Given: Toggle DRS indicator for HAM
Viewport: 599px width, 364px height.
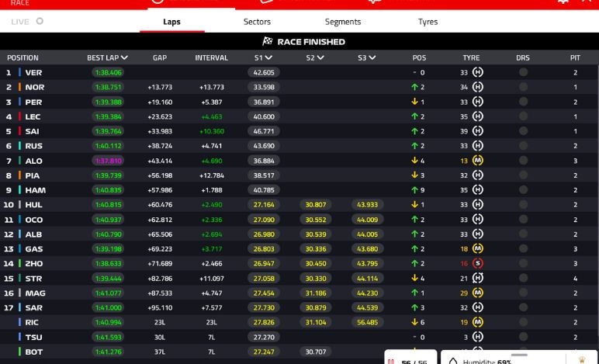Looking at the screenshot, I should coord(523,190).
